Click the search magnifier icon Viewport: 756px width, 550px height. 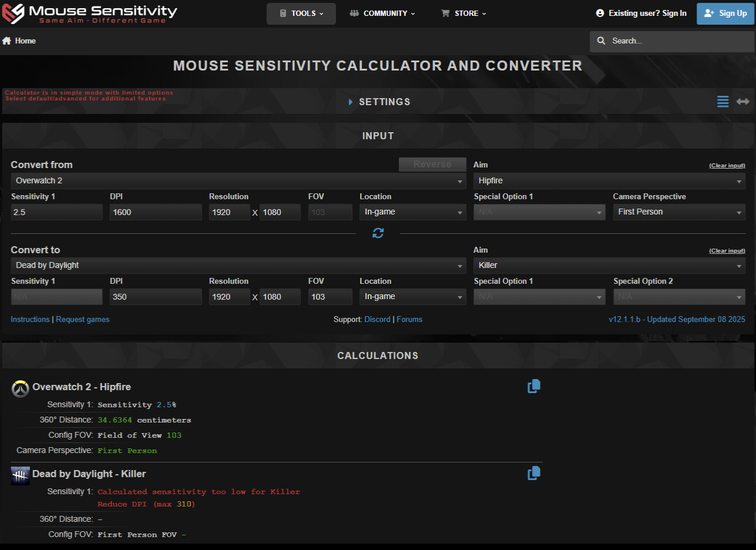pos(601,41)
